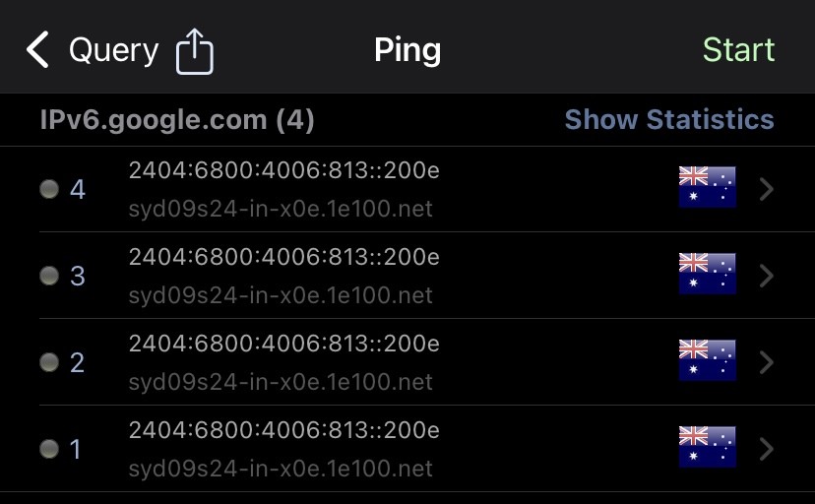Select ping 4 IPv6 address text
The width and height of the screenshot is (815, 504).
coord(283,171)
